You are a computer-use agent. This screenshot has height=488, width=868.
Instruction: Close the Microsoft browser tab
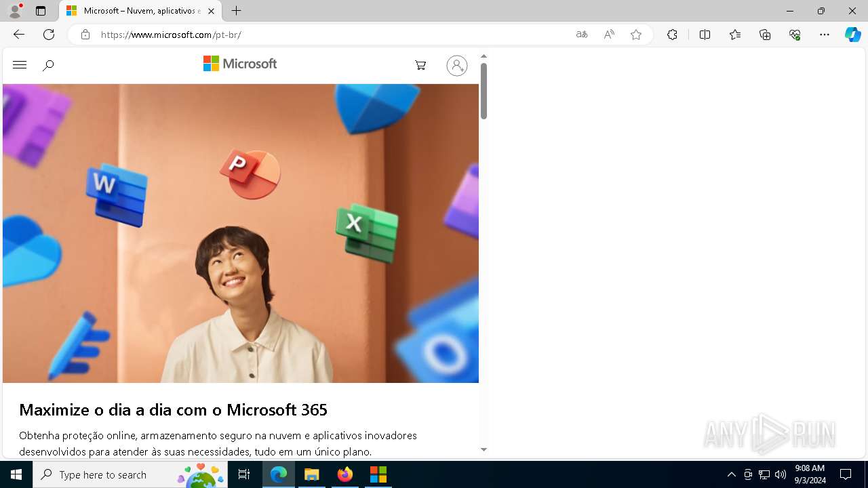click(x=211, y=11)
